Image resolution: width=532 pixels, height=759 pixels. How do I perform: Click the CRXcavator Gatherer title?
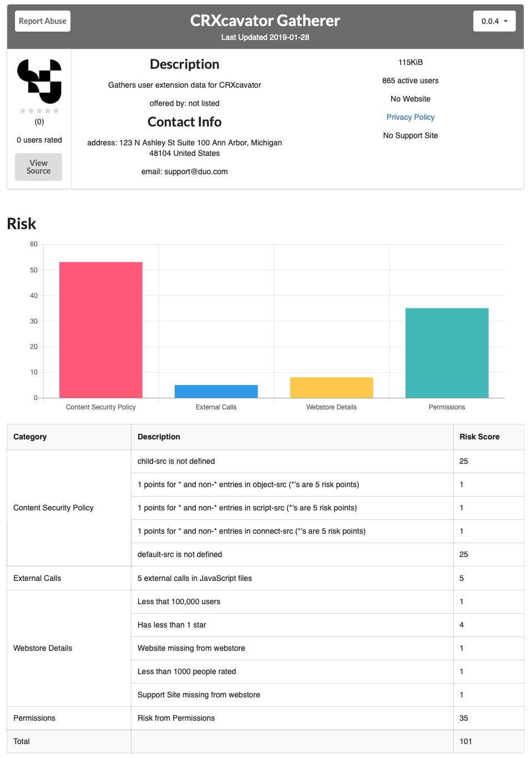(x=265, y=21)
